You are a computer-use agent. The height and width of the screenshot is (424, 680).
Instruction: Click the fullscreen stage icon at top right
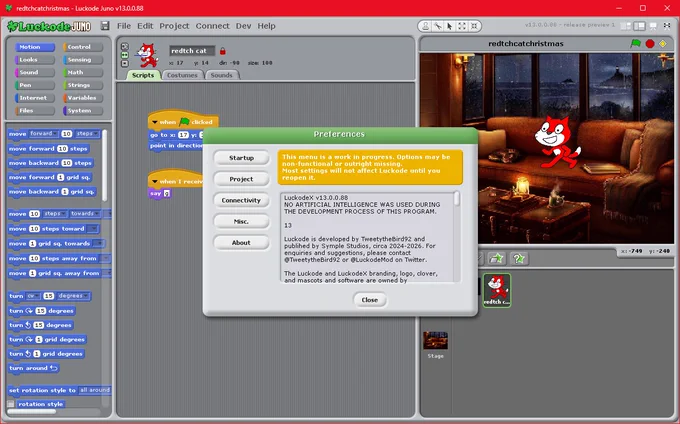click(x=667, y=26)
